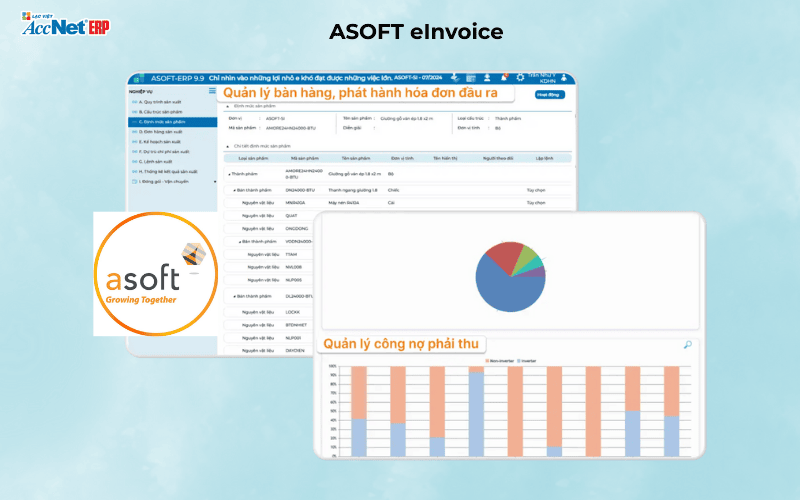The image size is (800, 500).
Task: Click the Thanh ngang giường 1.8 cell
Action: click(x=353, y=190)
